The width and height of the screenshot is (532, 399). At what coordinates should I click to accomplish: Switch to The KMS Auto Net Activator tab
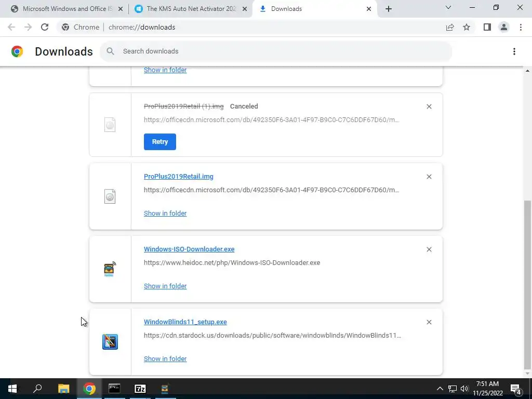191,9
